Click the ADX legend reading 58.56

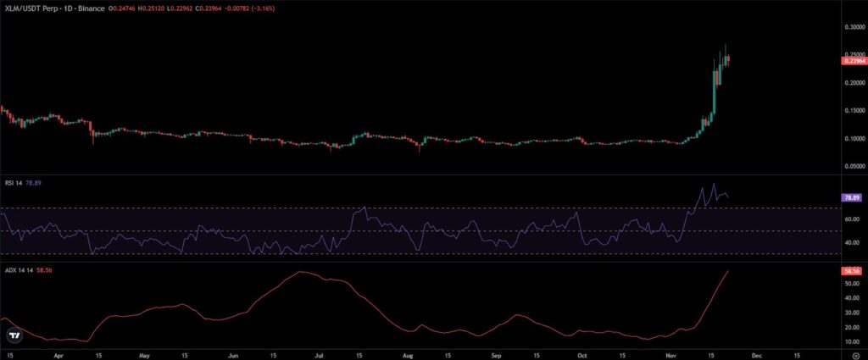point(42,270)
